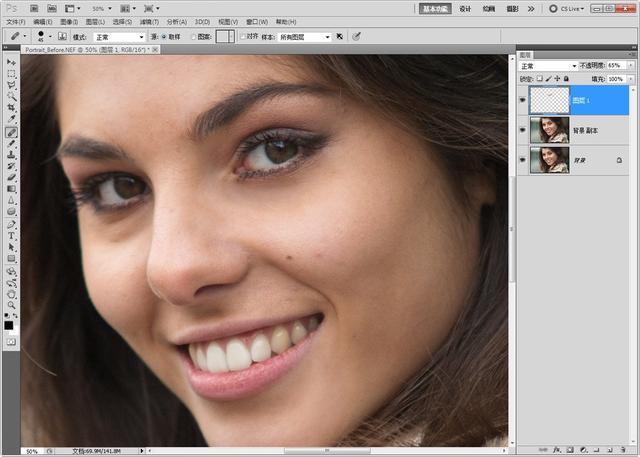Select the Magic Wand tool
640x457 pixels.
click(x=11, y=97)
